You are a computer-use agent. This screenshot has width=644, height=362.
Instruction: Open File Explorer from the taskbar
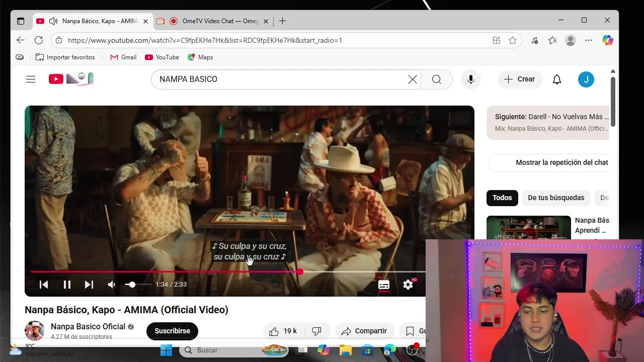tap(345, 350)
